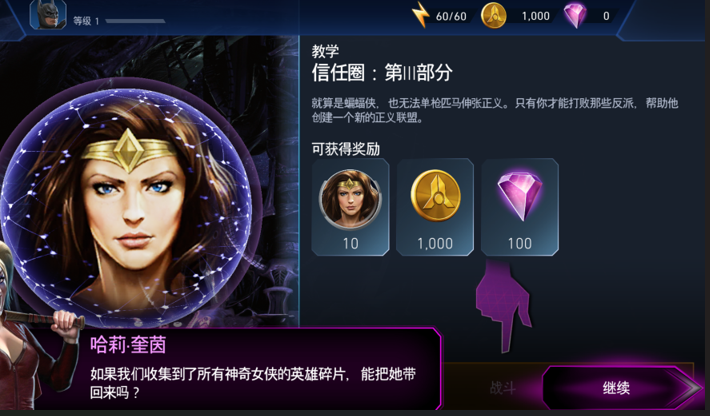This screenshot has height=416, width=710.
Task: Click the 继续 continue button
Action: [x=621, y=387]
